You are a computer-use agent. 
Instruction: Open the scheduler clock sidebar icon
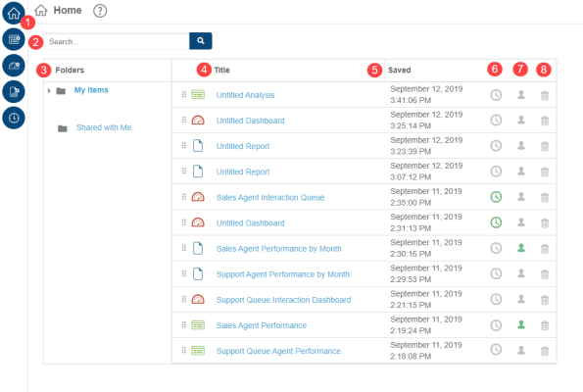[x=14, y=118]
